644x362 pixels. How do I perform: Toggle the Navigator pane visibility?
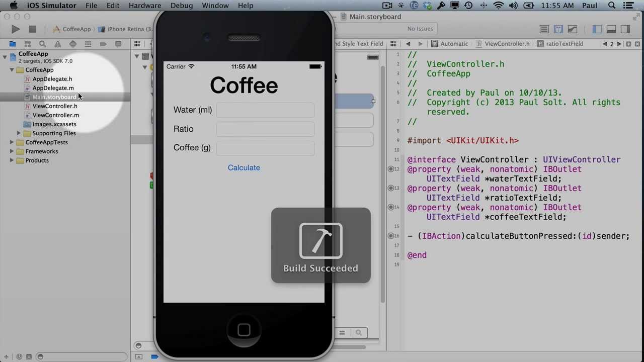[597, 29]
